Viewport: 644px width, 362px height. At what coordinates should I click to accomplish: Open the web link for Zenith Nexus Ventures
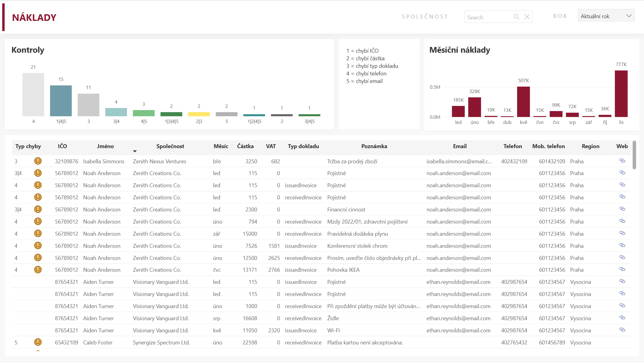click(x=622, y=161)
